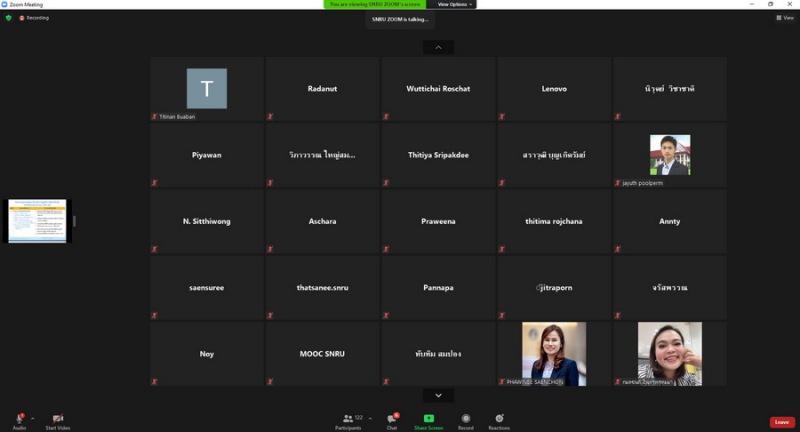The image size is (800, 432).
Task: Expand the arrow next to Participants
Action: tap(368, 418)
